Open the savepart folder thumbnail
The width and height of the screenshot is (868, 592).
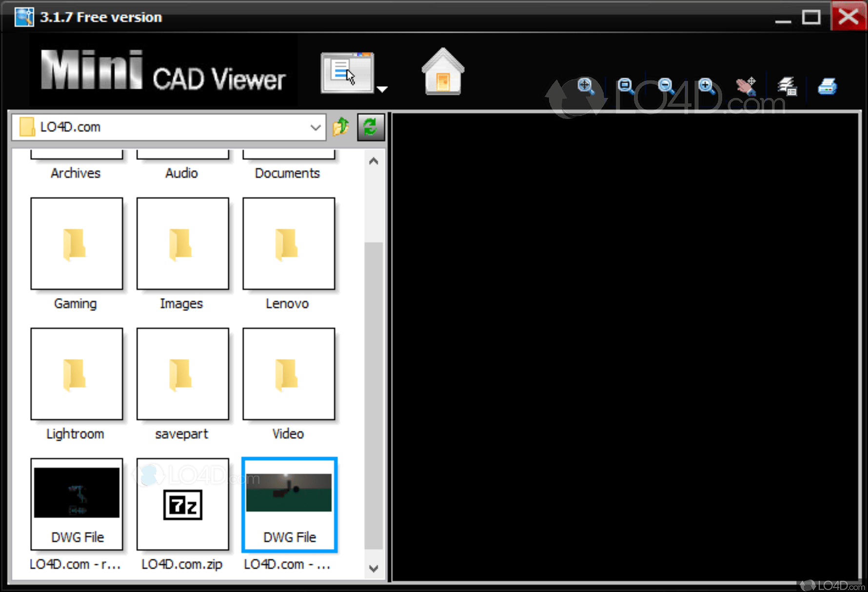183,374
